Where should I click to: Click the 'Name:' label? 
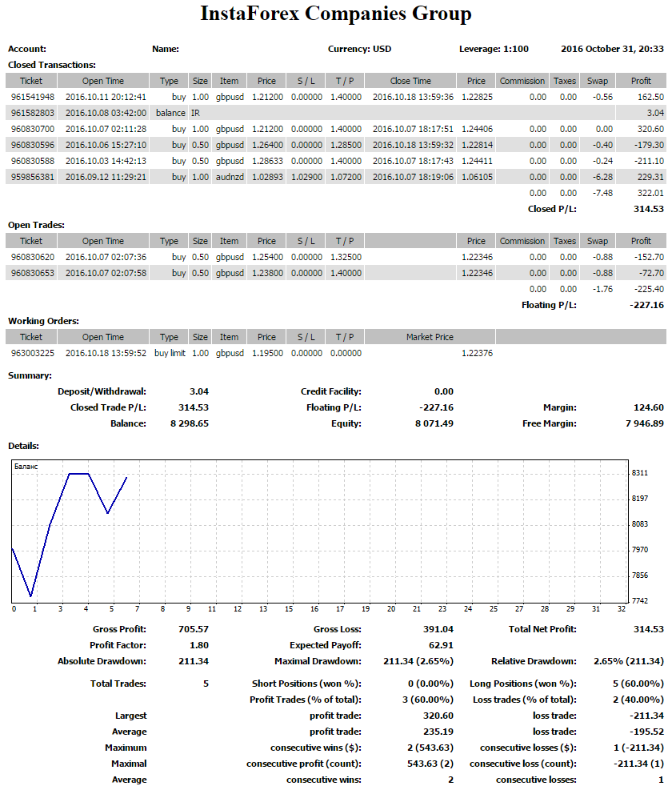pos(166,49)
